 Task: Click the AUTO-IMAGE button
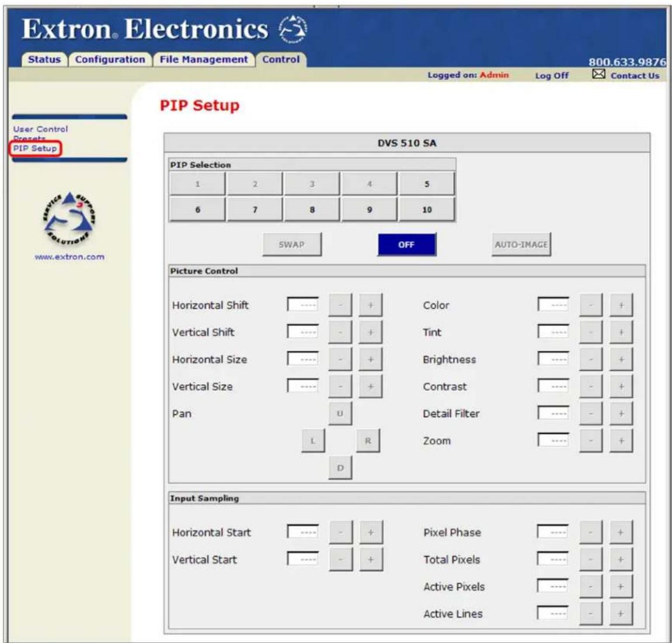click(x=521, y=244)
